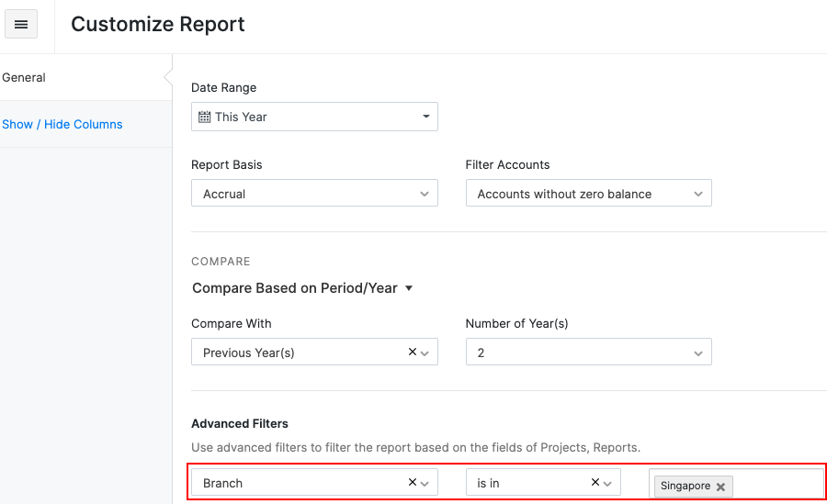Screen dimensions: 827x504
Task: Remove the Singapore tag
Action: (721, 487)
